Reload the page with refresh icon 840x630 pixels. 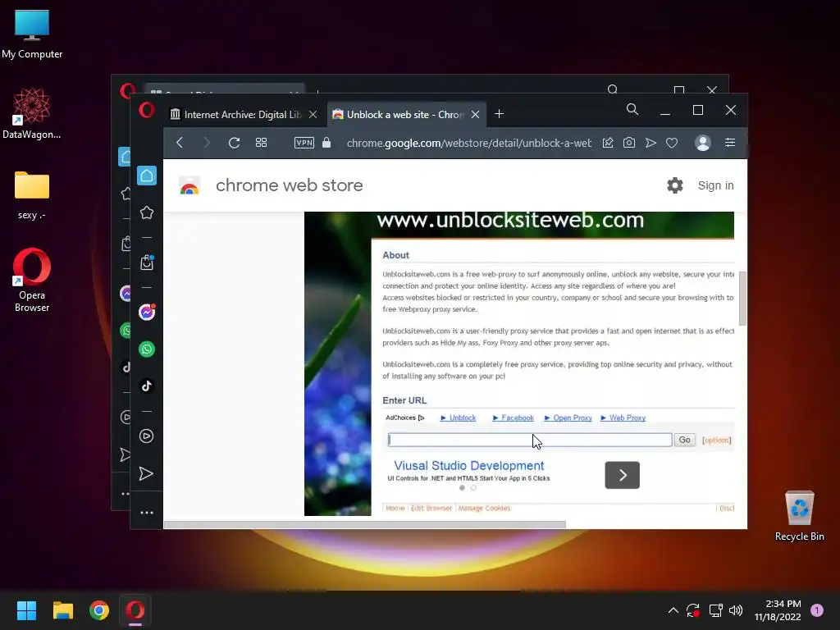click(234, 143)
